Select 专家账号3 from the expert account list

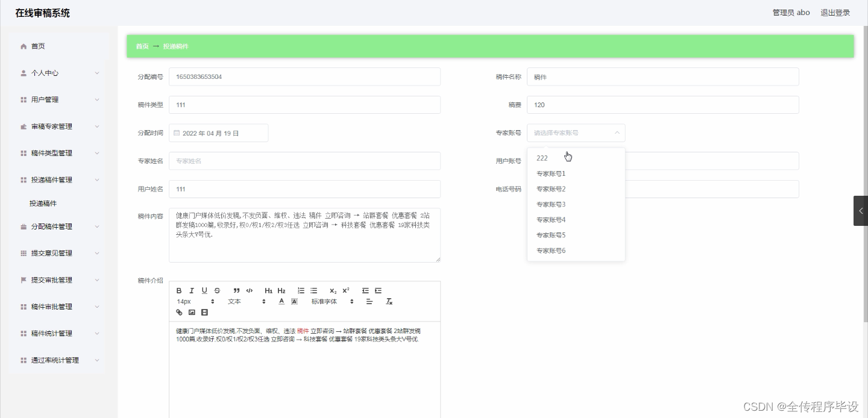[550, 204]
